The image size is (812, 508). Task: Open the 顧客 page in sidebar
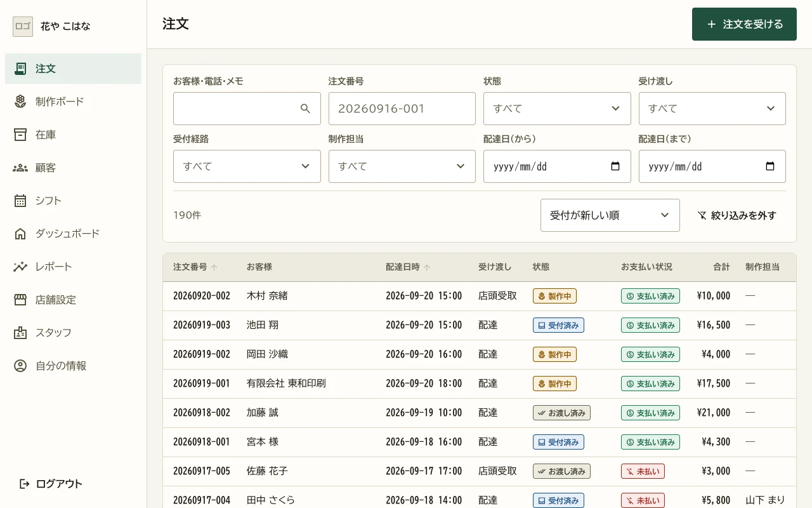73,168
